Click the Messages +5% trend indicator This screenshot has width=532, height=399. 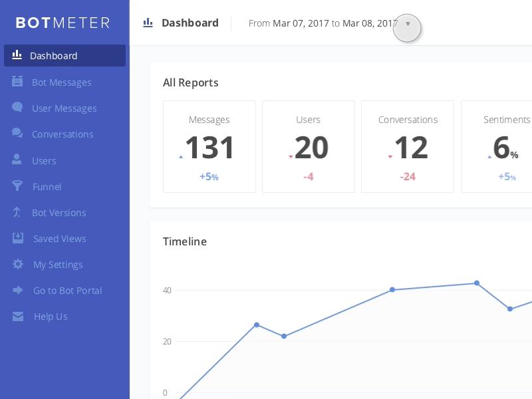click(x=209, y=176)
